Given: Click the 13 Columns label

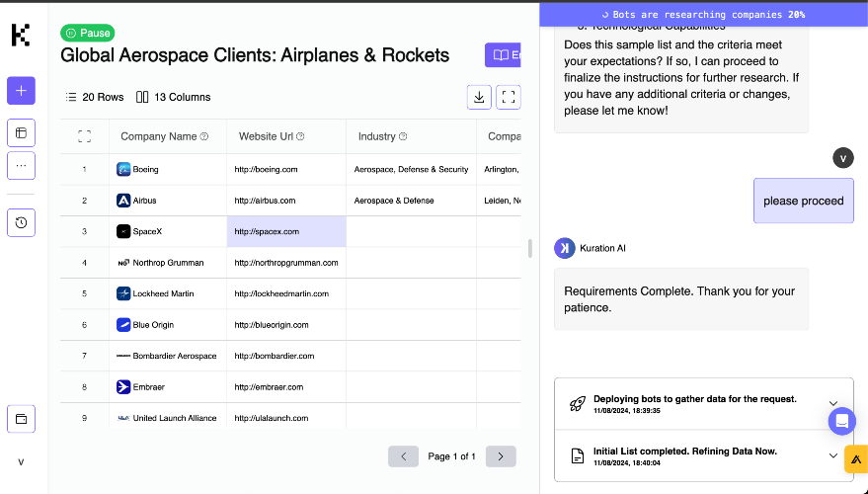Looking at the screenshot, I should (x=173, y=97).
